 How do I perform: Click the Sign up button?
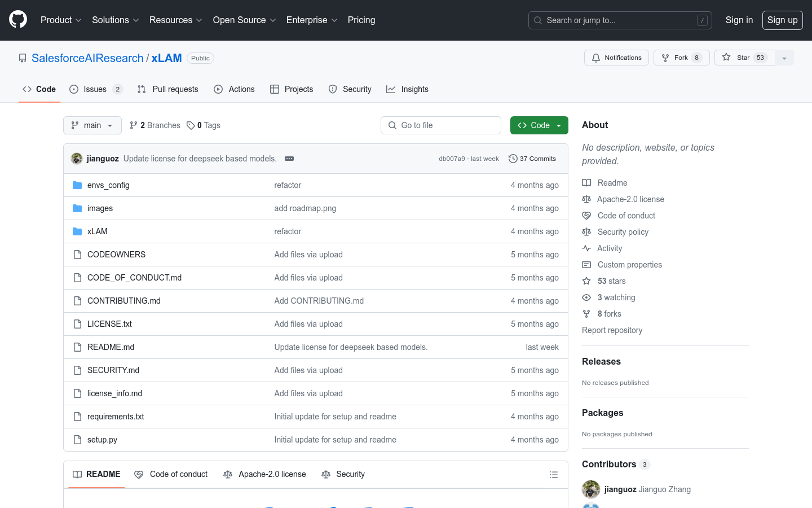point(782,20)
